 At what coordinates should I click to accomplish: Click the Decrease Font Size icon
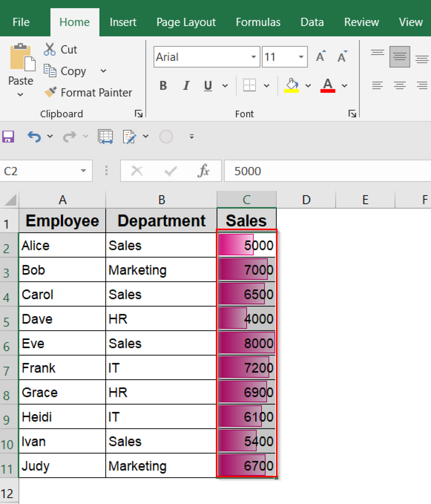click(x=342, y=57)
